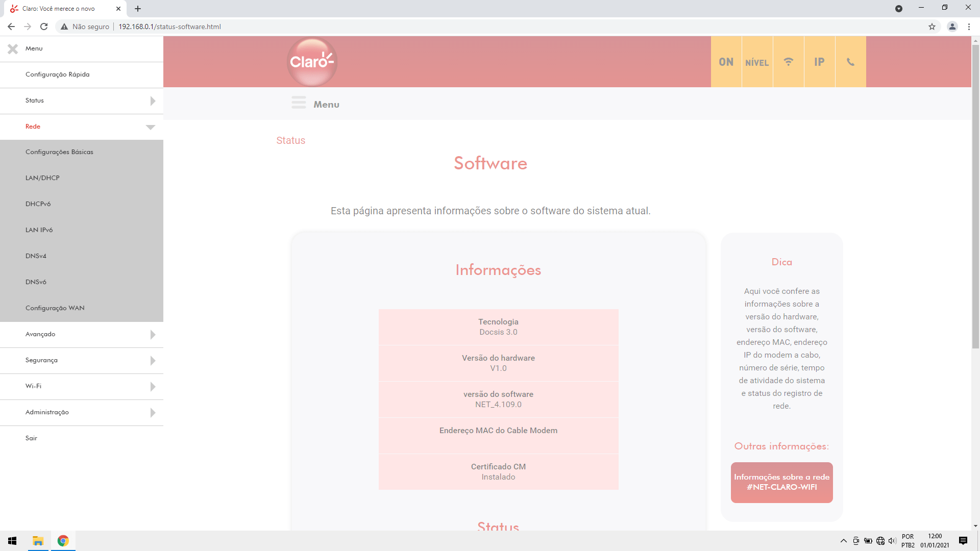Click the address bar URL
980x551 pixels.
(x=169, y=27)
